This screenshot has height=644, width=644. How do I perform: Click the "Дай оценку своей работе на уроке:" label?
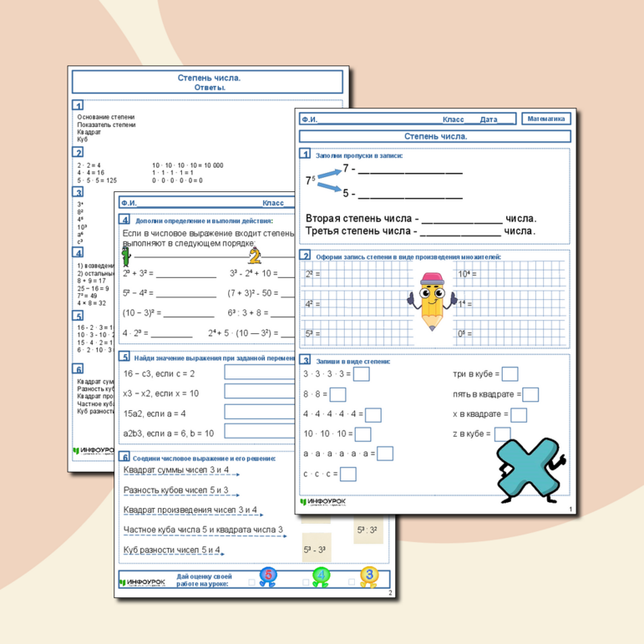tap(204, 580)
